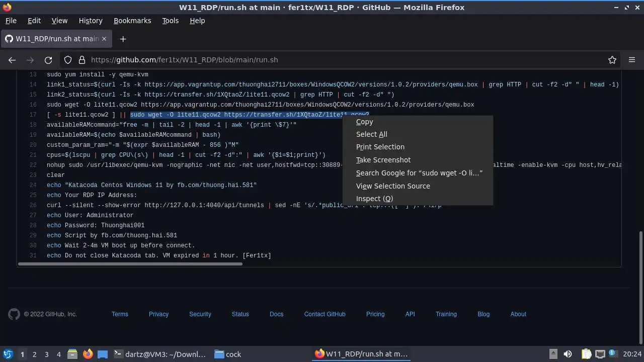644x362 pixels.
Task: Open the Terms footer link
Action: pos(120,314)
